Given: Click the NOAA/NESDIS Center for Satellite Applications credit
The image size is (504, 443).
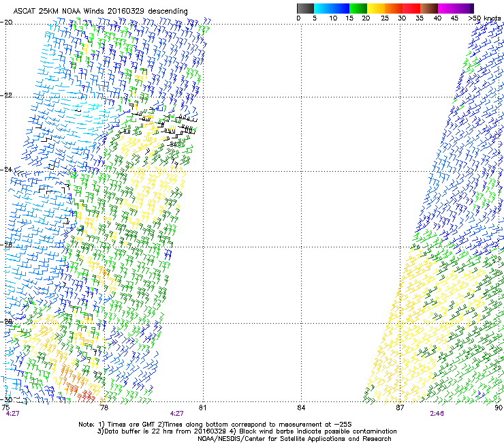Looking at the screenshot, I should coord(294,439).
